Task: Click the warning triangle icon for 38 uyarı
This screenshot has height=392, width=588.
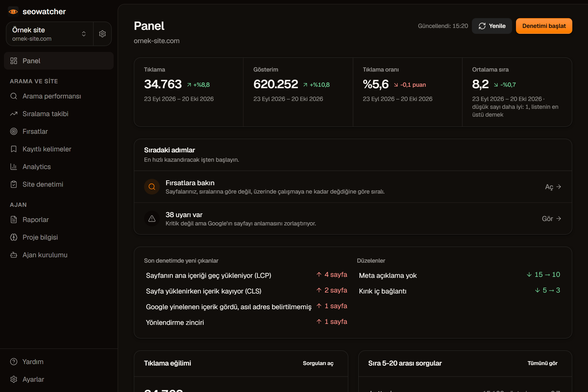Action: [152, 219]
